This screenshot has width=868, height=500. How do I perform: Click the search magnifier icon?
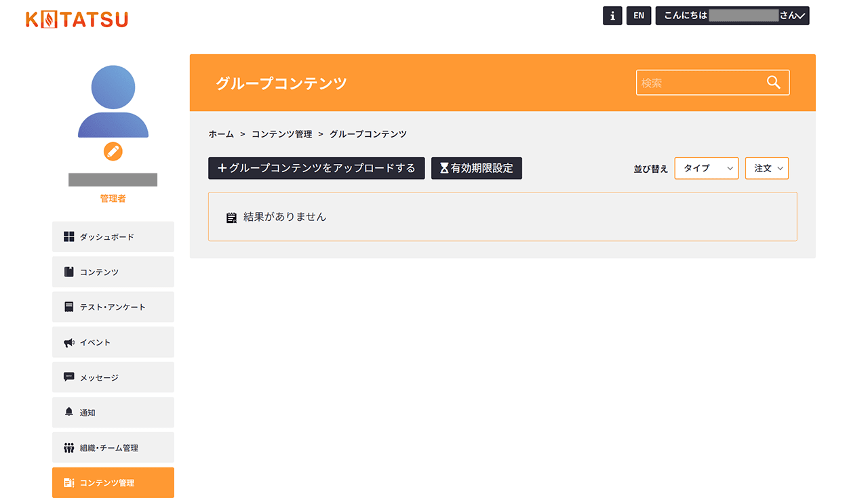[774, 82]
